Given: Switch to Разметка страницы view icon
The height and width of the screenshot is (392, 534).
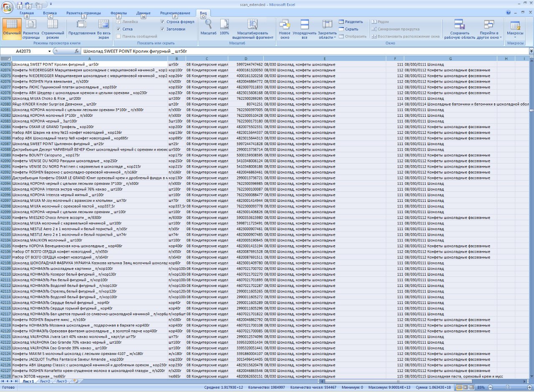Looking at the screenshot, I should coord(31,29).
